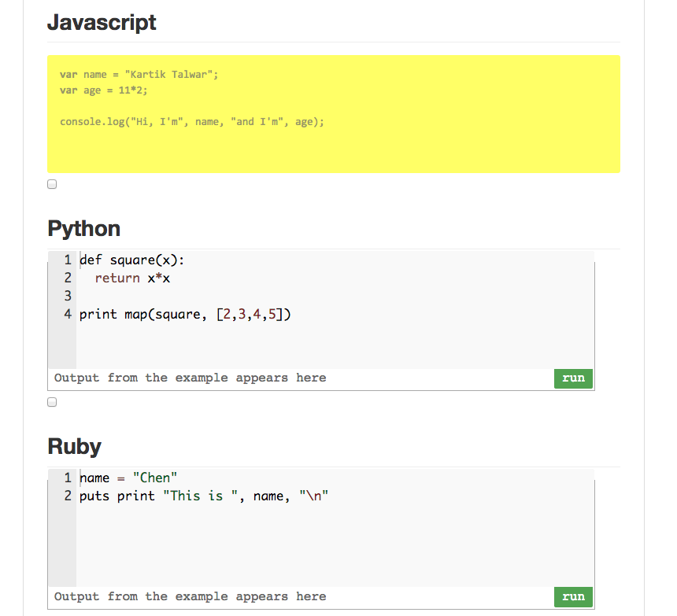This screenshot has width=677, height=616.
Task: Click line number 4 in Python gutter
Action: coord(68,314)
